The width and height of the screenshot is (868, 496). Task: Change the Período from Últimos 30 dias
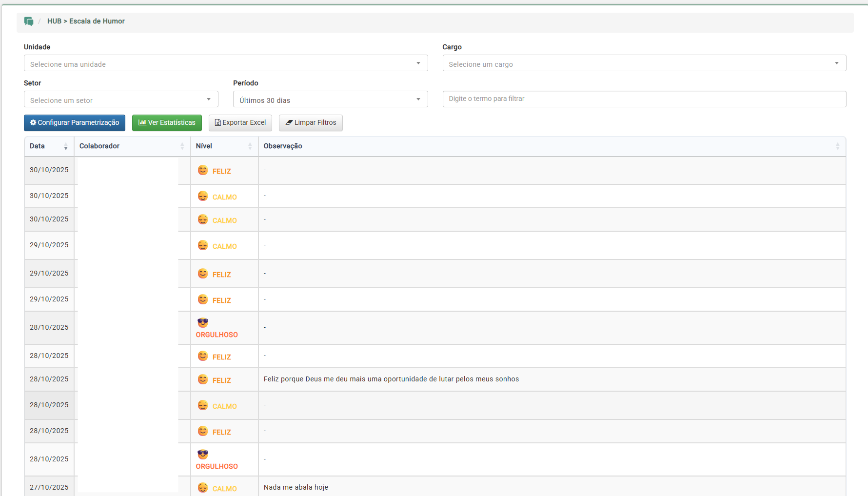click(x=330, y=99)
